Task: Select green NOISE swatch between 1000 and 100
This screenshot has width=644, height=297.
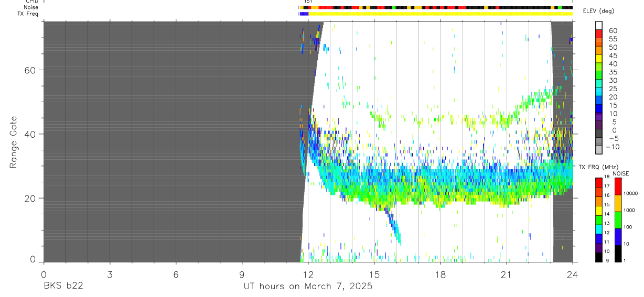Action: pos(618,220)
